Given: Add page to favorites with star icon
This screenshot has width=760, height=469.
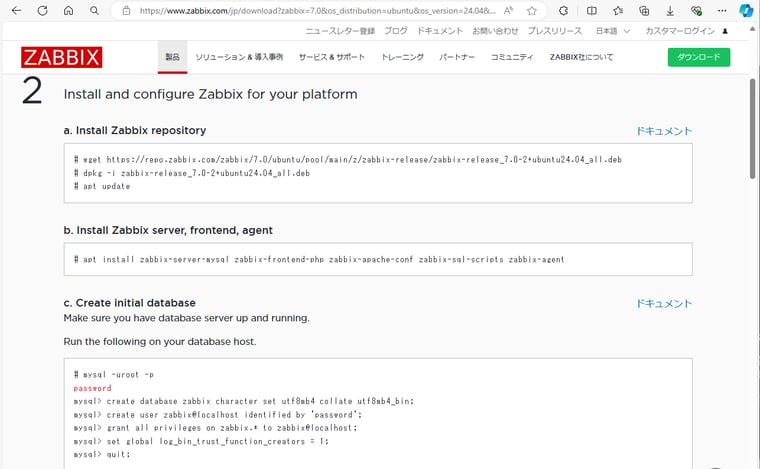Looking at the screenshot, I should pos(532,11).
